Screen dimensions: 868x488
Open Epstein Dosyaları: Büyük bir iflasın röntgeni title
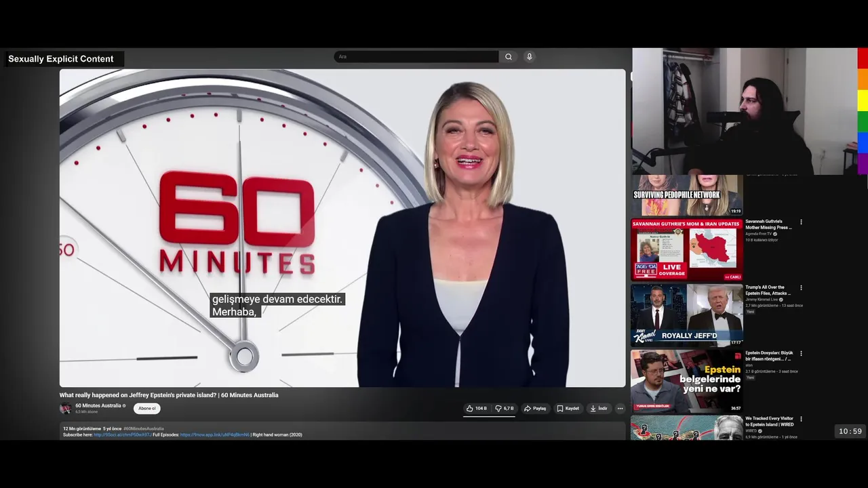coord(769,356)
